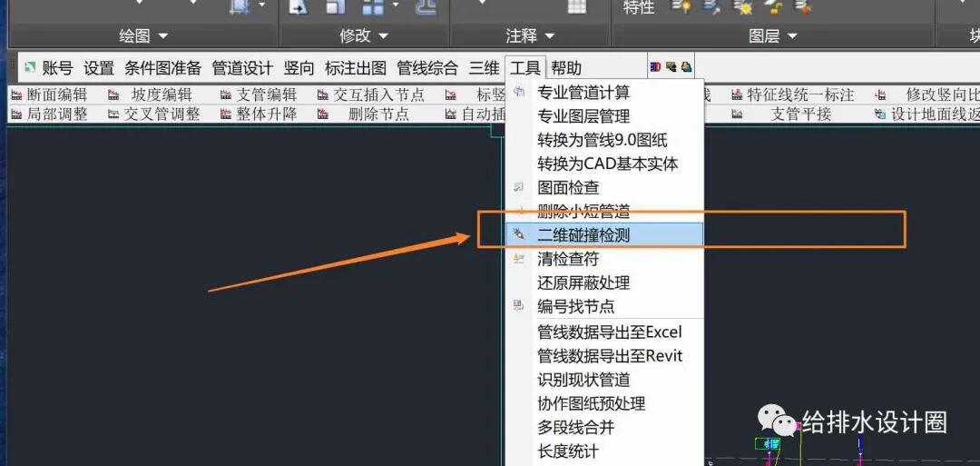Choose 清检查符 menu entry
This screenshot has width=980, height=466.
click(x=605, y=258)
